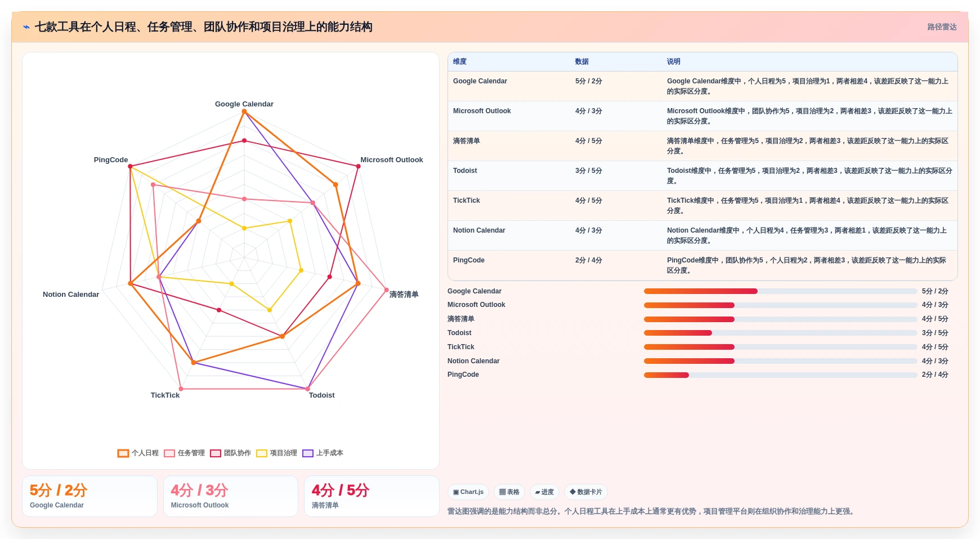980x539 pixels.
Task: Click the pink data point at 滴答清单 vertex
Action: coord(386,290)
